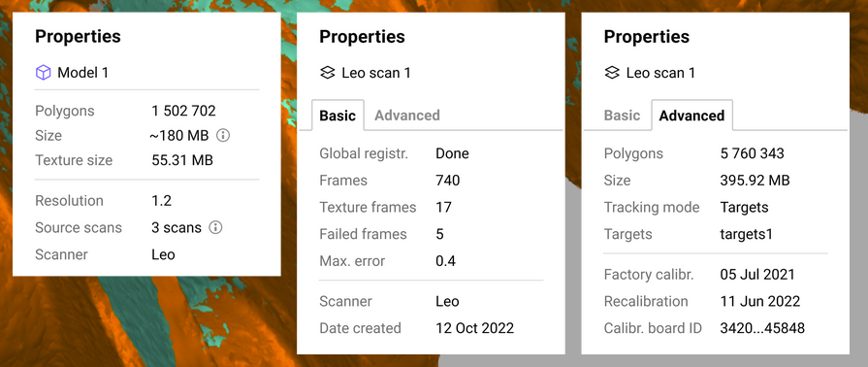Screen dimensions: 868x367
Task: Click the info icon next to Size
Action: 222,135
